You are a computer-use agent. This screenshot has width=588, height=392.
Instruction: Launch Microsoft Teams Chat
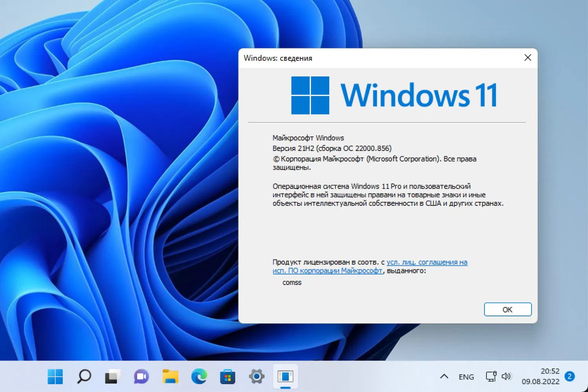pos(141,376)
